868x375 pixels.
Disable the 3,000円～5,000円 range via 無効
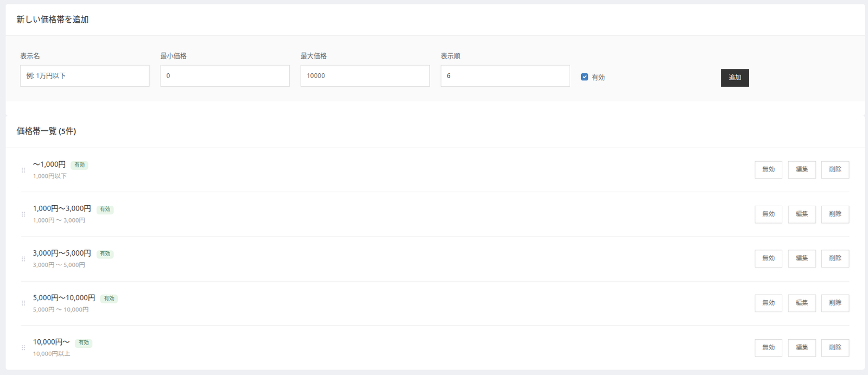pyautogui.click(x=768, y=258)
